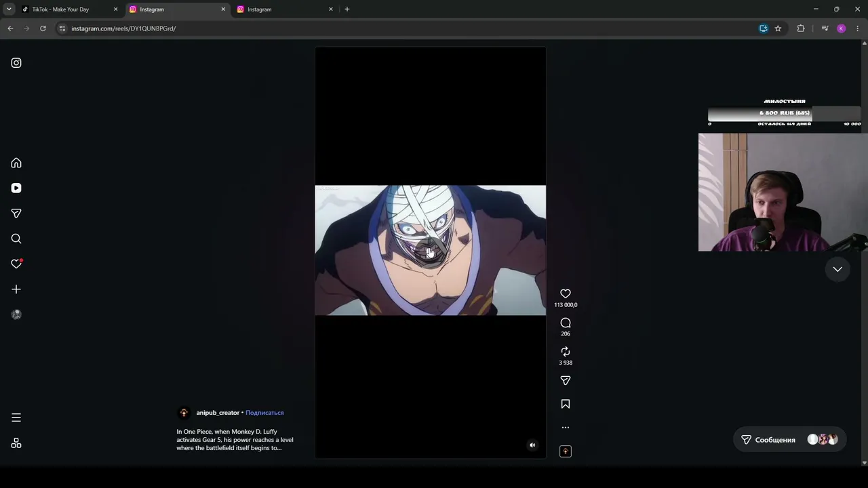The width and height of the screenshot is (868, 488).
Task: Open Reels from the left sidebar
Action: [16, 188]
